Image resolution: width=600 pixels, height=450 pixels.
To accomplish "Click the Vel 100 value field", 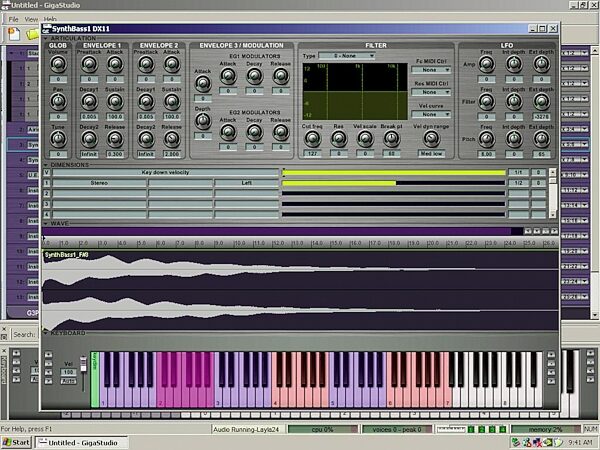I will (68, 372).
